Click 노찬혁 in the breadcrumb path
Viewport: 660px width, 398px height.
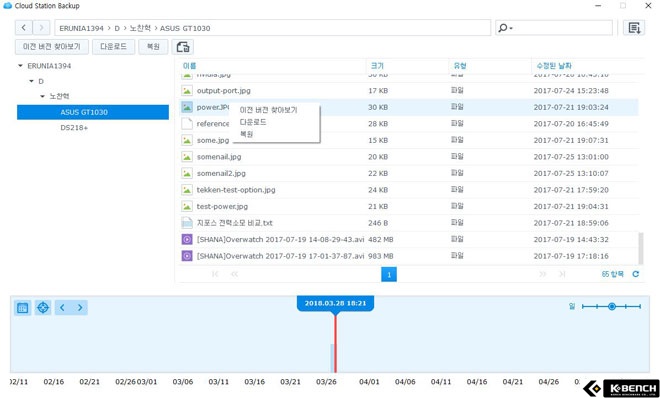pos(140,28)
